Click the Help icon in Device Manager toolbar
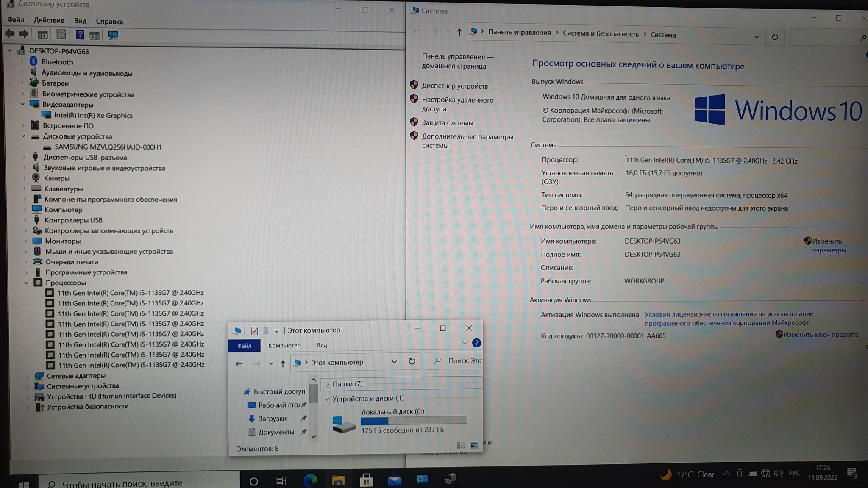This screenshot has height=488, width=868. (x=80, y=35)
